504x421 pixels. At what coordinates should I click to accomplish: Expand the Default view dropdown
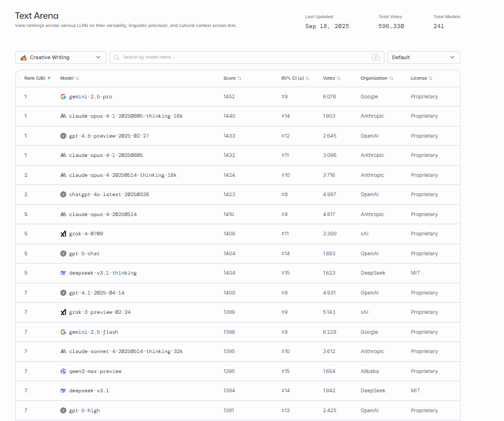pos(424,57)
